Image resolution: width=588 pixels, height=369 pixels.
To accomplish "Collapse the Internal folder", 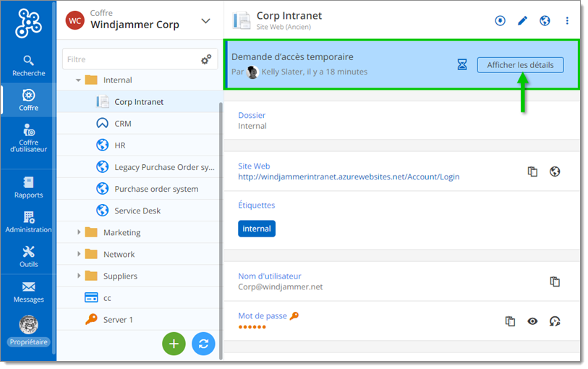I will click(x=79, y=80).
